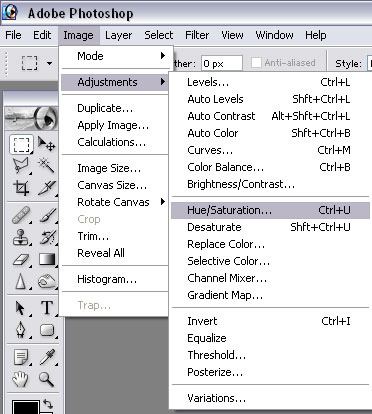Choose Replace Color

click(x=270, y=244)
